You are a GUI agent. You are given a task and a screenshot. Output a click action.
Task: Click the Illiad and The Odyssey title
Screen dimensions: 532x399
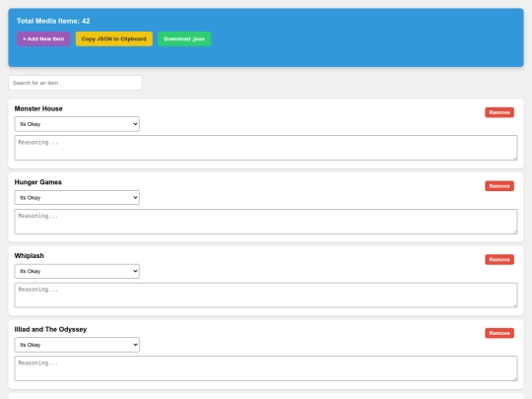tap(50, 329)
